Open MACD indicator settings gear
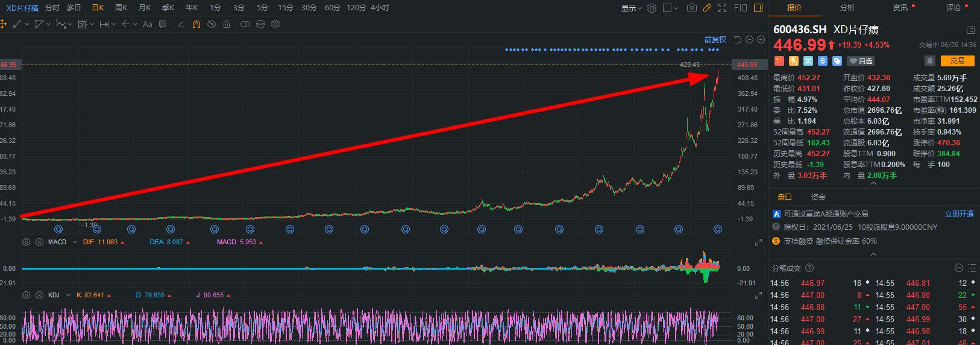Viewport: 980px width, 345px height. [26, 242]
